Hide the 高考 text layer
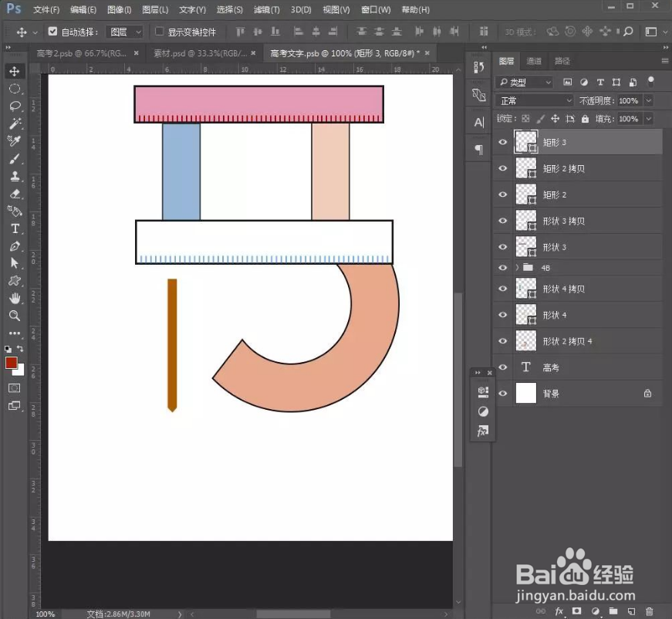The height and width of the screenshot is (619, 672). [x=503, y=367]
